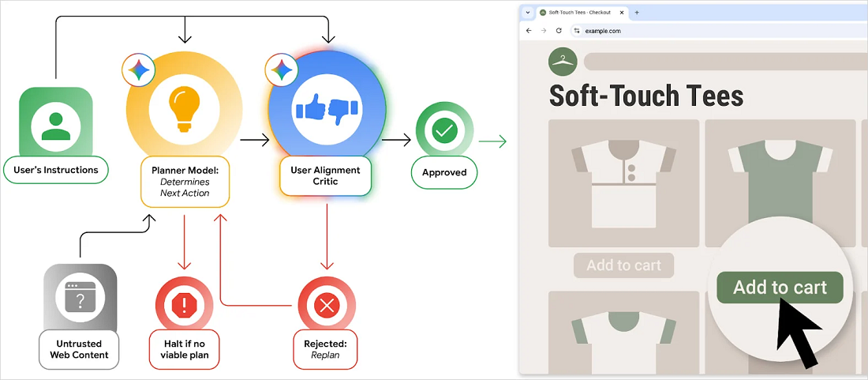The image size is (868, 380).
Task: Click the red Halt exclamation icon
Action: coord(184,304)
